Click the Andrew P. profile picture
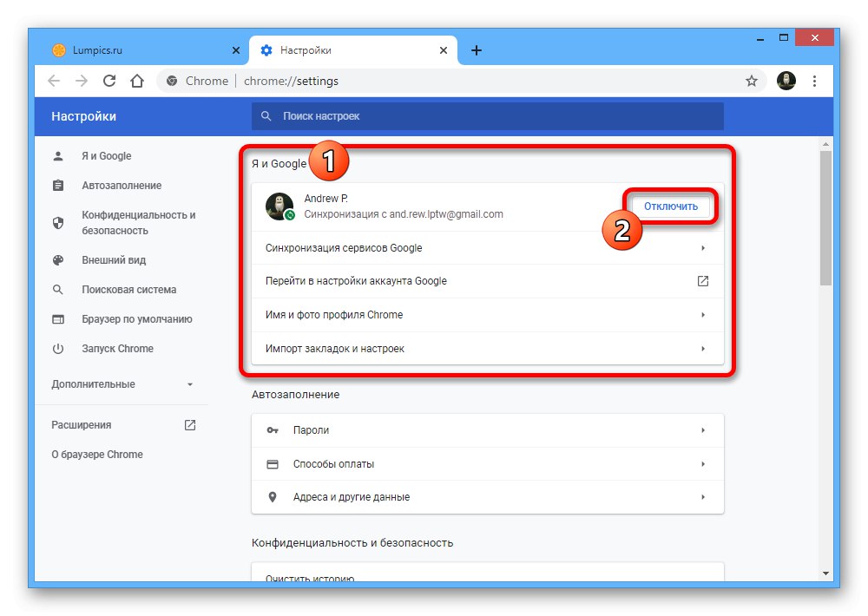868x616 pixels. pos(279,206)
